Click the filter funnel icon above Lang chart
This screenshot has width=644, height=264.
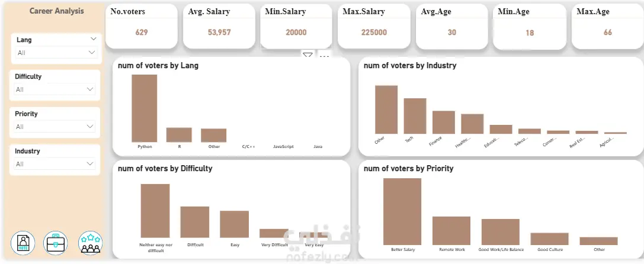click(x=307, y=56)
